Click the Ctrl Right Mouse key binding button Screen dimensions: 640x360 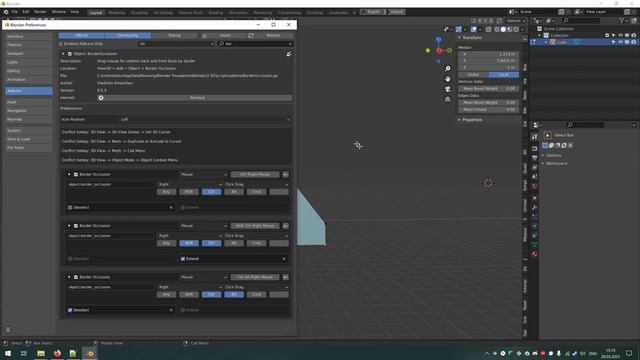tap(255, 174)
